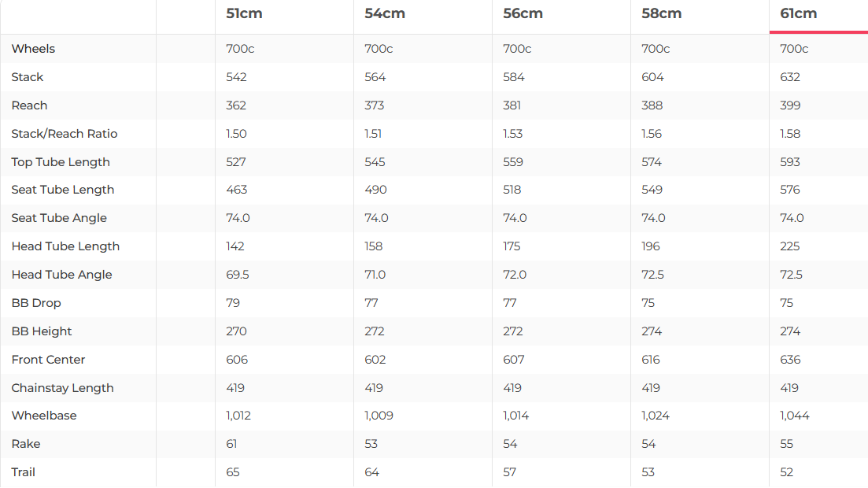Select the Seat Tube Angle row label
The height and width of the screenshot is (488, 868).
coord(59,218)
